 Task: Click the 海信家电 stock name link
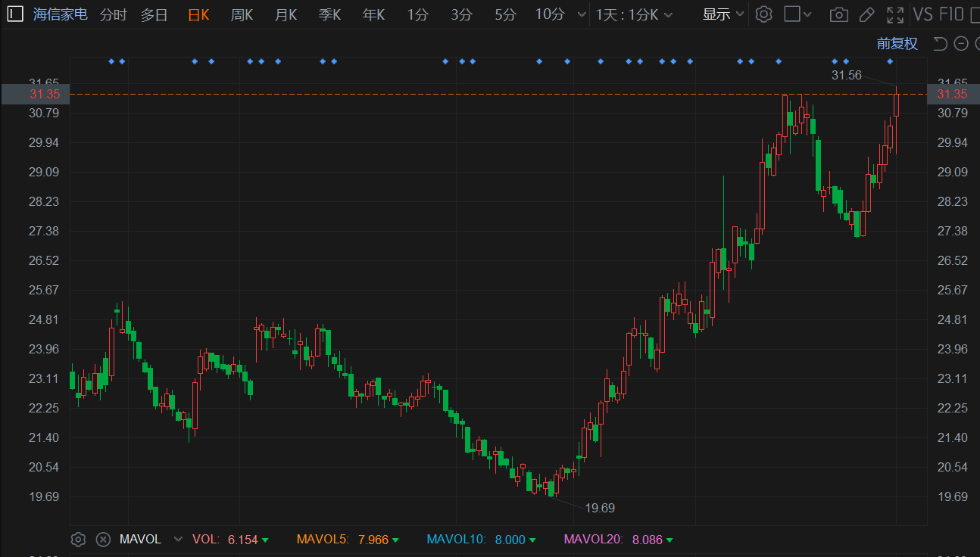pos(61,14)
